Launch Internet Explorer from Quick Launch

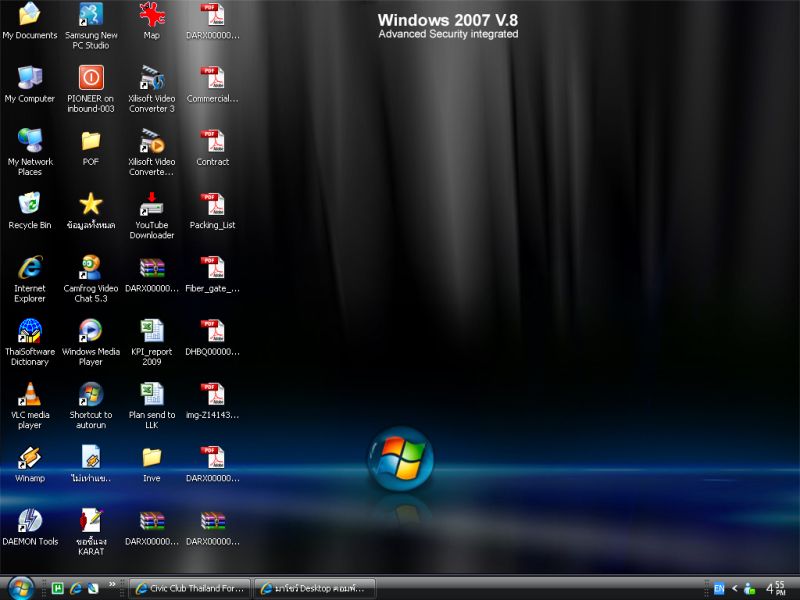click(75, 588)
